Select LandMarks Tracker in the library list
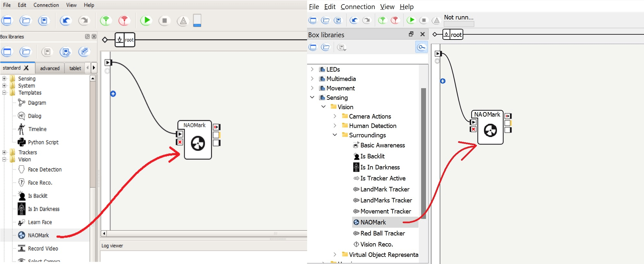The height and width of the screenshot is (264, 644). (x=386, y=200)
